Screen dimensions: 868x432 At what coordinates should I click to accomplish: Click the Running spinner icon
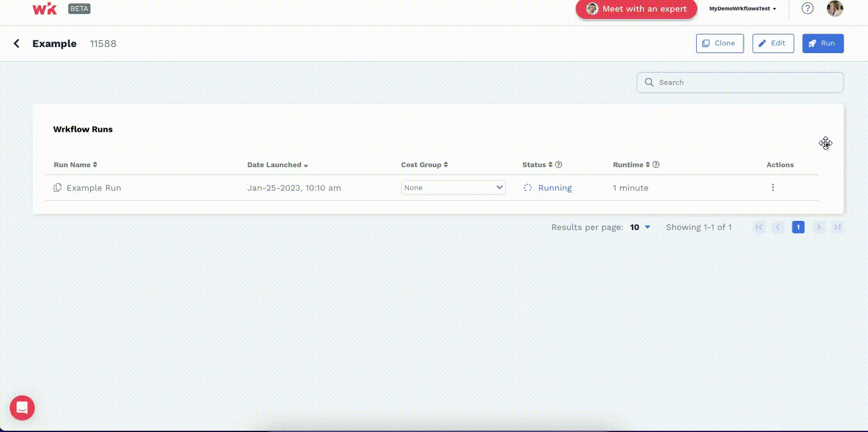click(x=528, y=188)
